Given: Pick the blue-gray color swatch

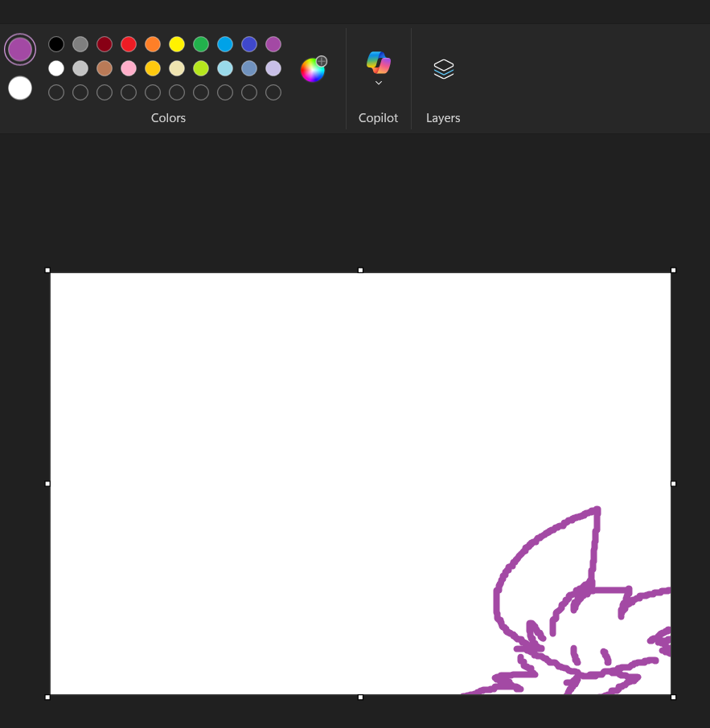Looking at the screenshot, I should click(249, 68).
